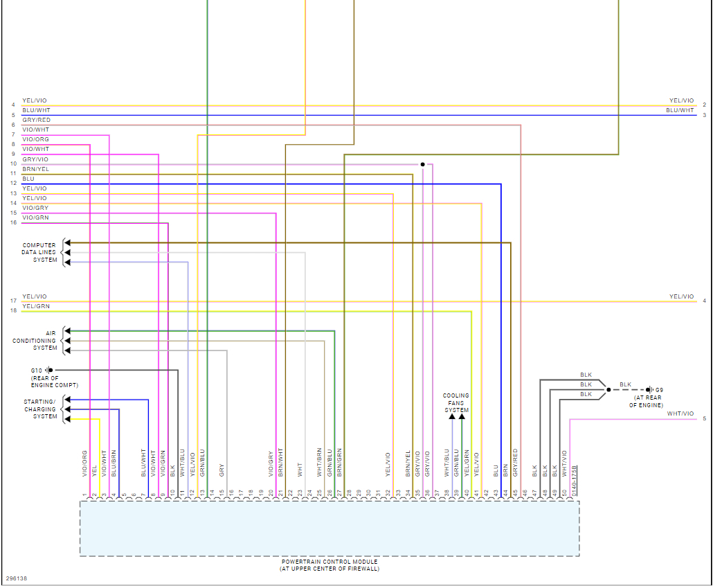The width and height of the screenshot is (713, 588).
Task: Select the '(AT UPPER CENTER OF FIREWALL)' note
Action: 330,569
